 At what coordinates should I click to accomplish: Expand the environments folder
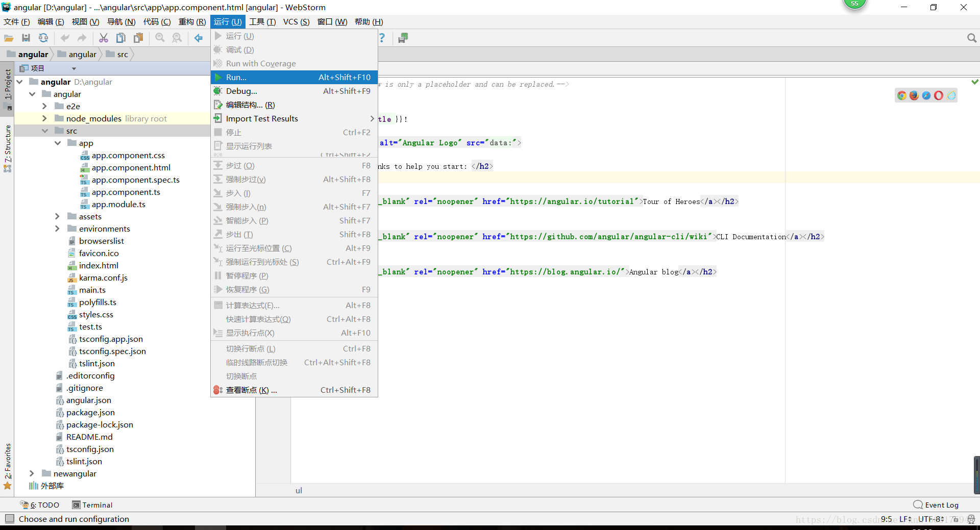[x=57, y=229]
